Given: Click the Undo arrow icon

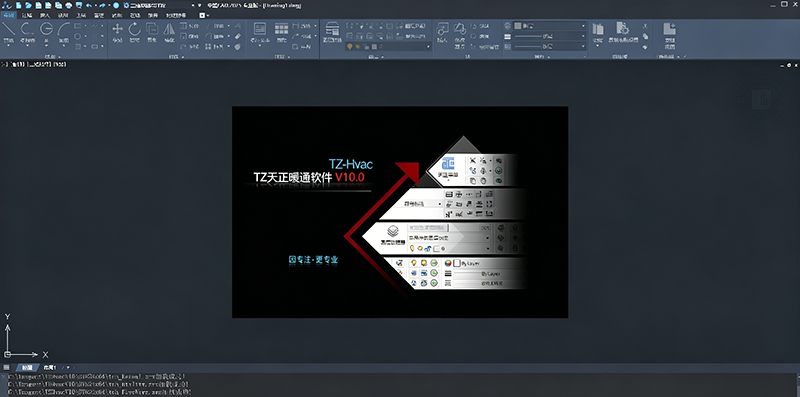Looking at the screenshot, I should point(89,5).
